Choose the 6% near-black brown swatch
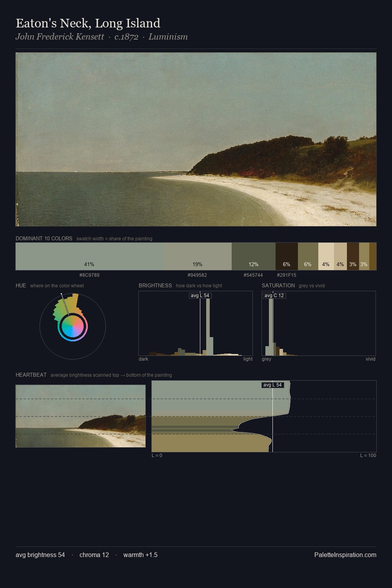This screenshot has height=588, width=392. pyautogui.click(x=287, y=256)
